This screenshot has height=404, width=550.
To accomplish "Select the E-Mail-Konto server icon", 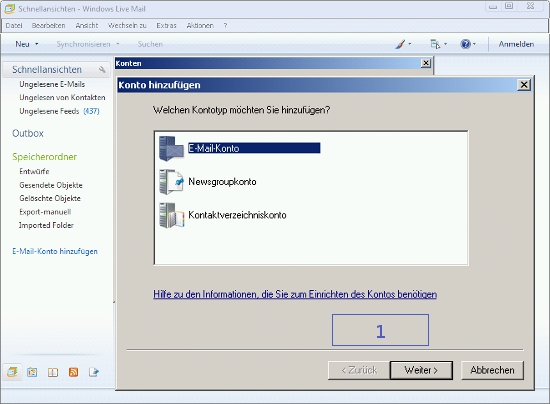I will click(171, 148).
